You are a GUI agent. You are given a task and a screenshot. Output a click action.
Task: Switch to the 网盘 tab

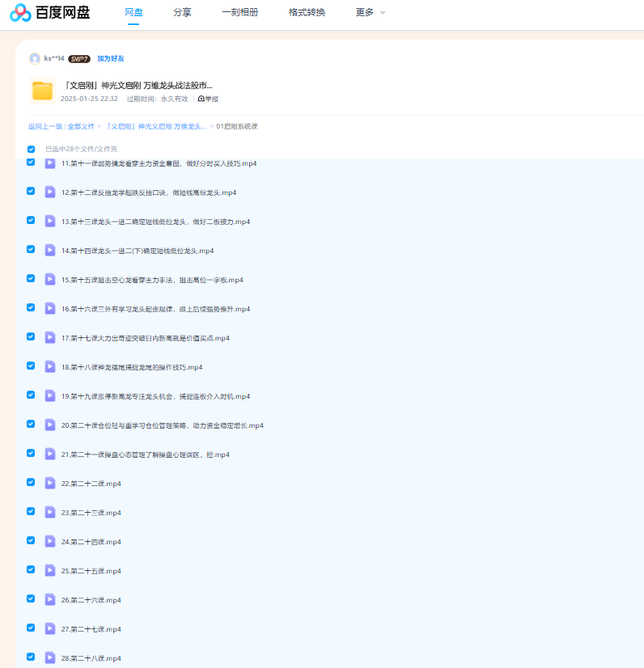[133, 12]
